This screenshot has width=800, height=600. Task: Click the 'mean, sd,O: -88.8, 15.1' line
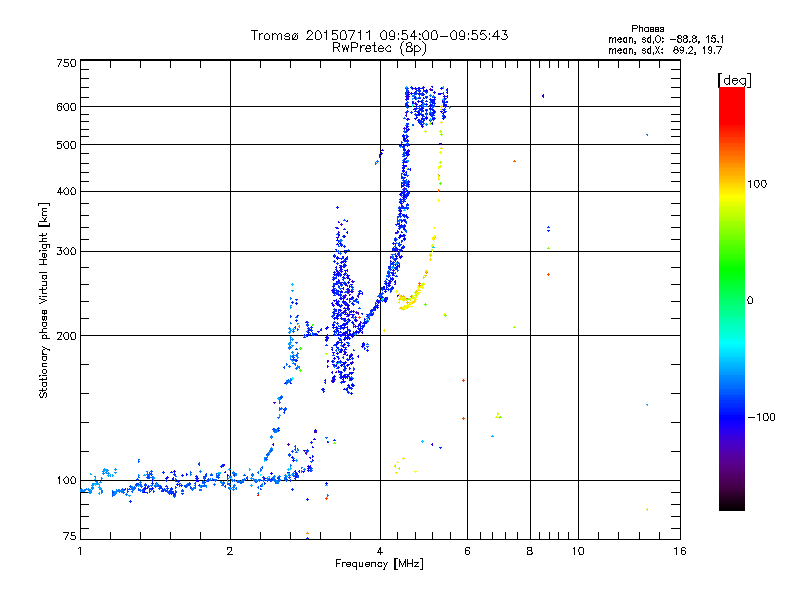point(666,40)
